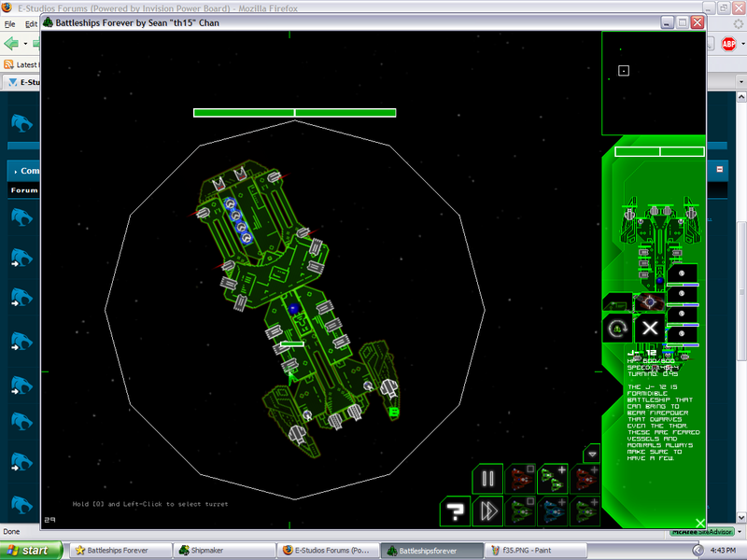Click the ship blueprint icon beside crosshair
747x560 pixels.
(x=617, y=301)
